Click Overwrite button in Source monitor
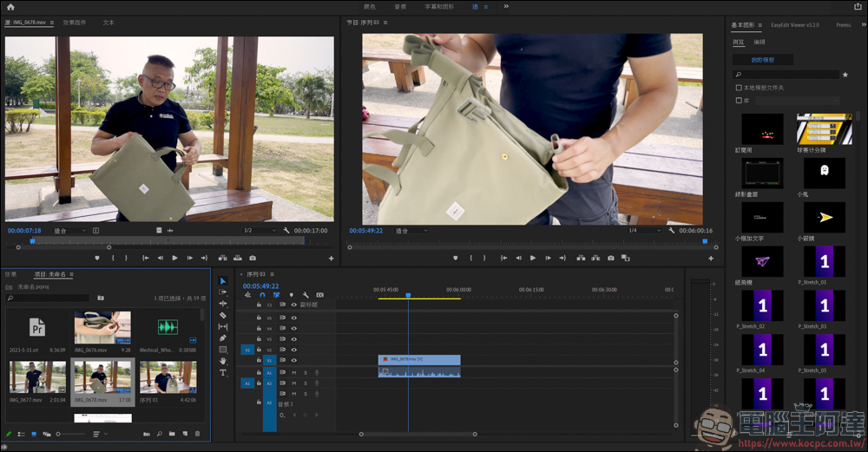Viewport: 868px width, 452px height. coord(238,258)
